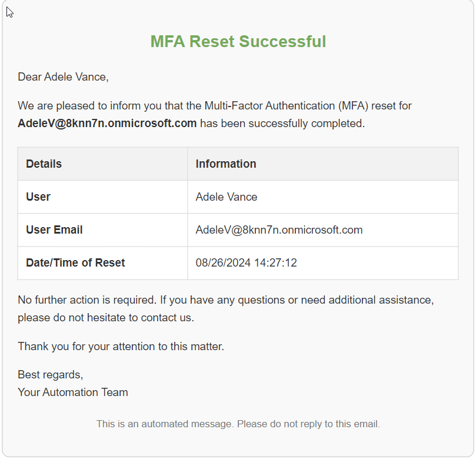Select the "Details" table header
This screenshot has height=459, width=476.
pyautogui.click(x=44, y=164)
